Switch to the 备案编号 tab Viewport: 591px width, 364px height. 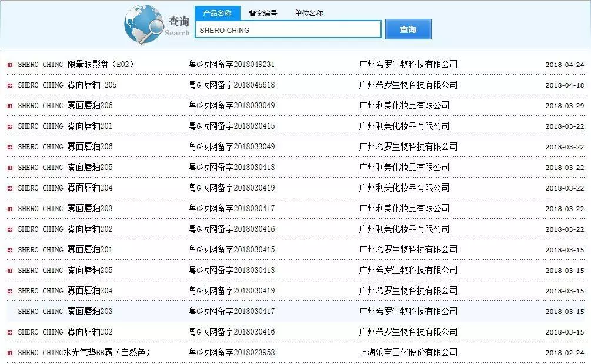(x=263, y=13)
